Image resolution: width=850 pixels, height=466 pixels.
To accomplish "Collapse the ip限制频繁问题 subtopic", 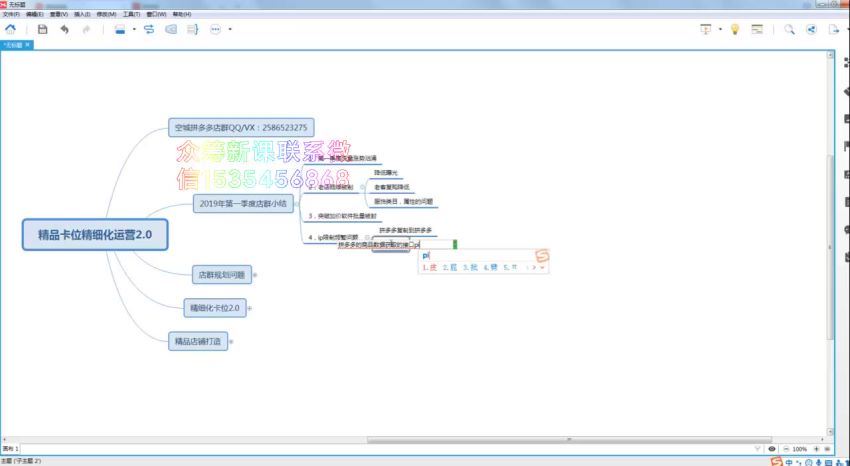I will pyautogui.click(x=367, y=237).
